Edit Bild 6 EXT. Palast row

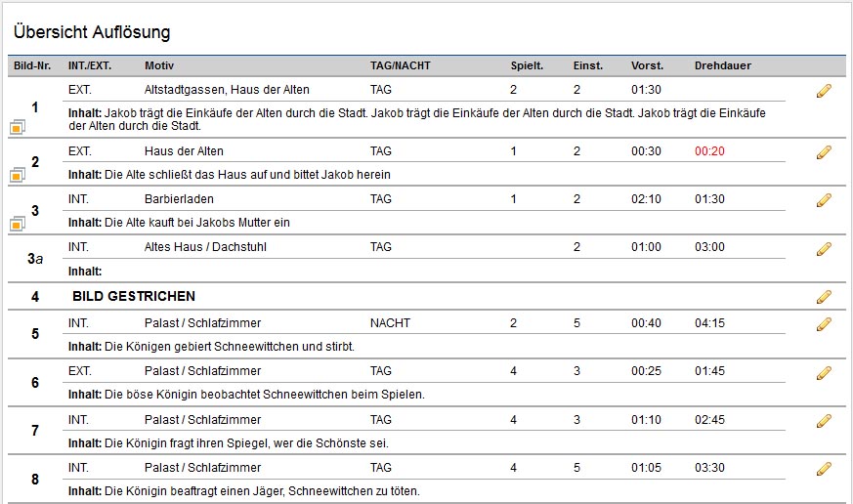[824, 372]
